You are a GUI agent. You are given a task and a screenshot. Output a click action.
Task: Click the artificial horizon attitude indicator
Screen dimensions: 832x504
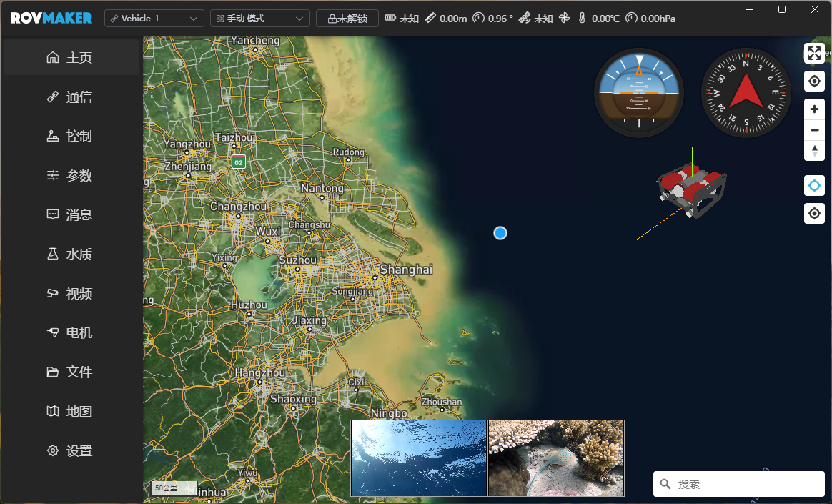(639, 93)
